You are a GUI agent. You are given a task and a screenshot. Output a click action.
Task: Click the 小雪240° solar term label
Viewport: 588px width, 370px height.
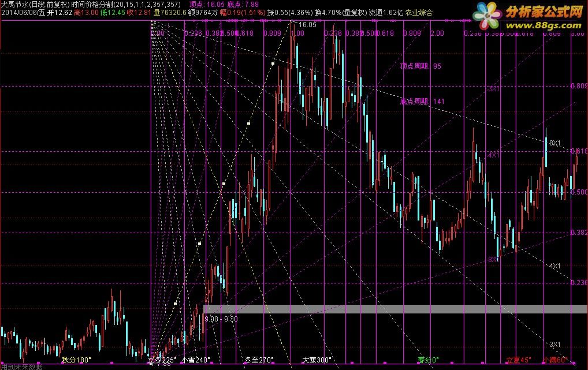click(195, 360)
